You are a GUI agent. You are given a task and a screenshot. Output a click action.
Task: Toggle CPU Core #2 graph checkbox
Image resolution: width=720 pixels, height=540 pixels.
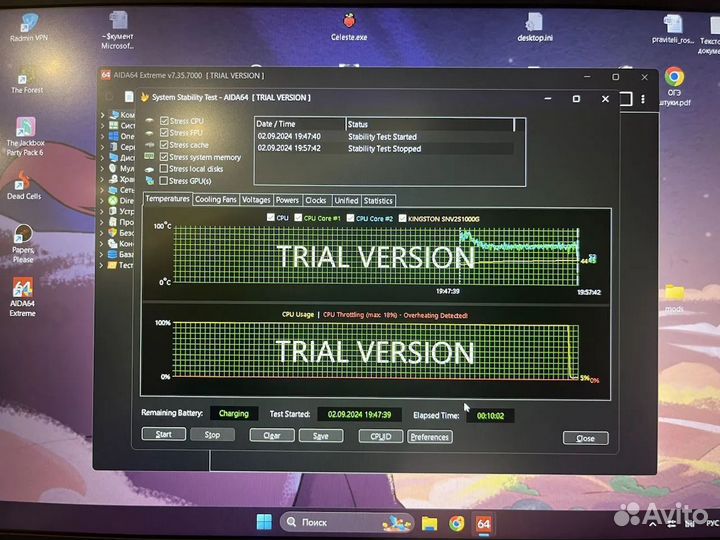350,218
